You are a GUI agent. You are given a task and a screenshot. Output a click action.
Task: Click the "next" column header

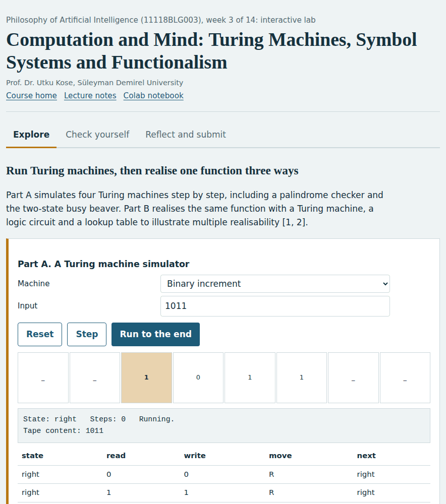tap(366, 456)
